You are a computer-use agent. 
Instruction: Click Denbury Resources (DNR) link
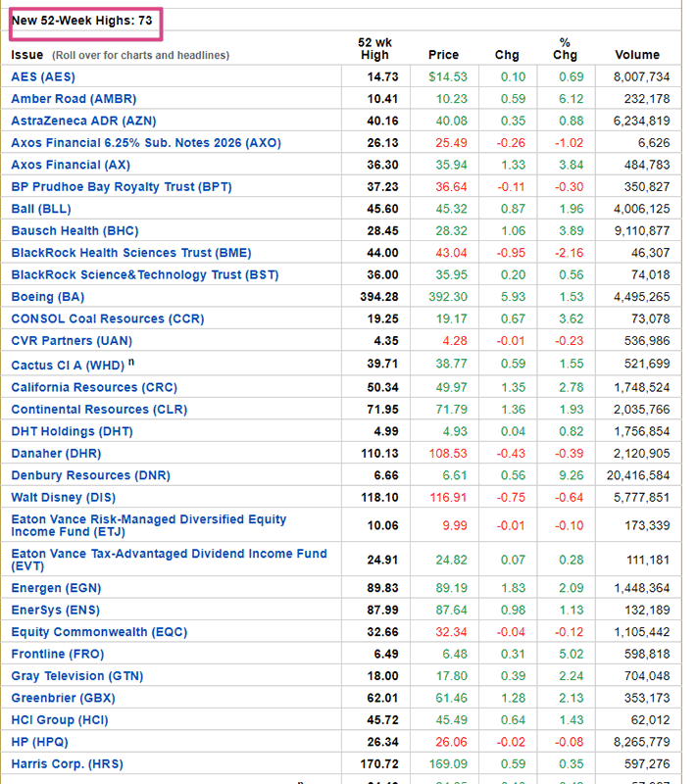pyautogui.click(x=90, y=475)
